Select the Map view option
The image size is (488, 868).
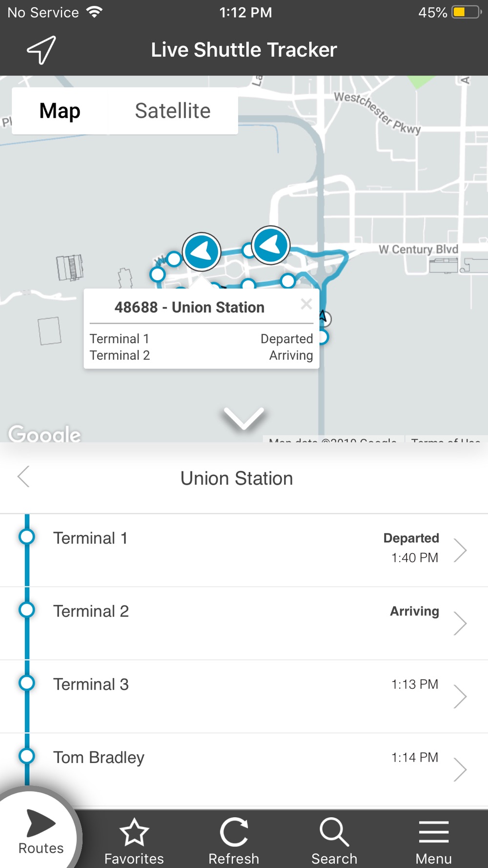[60, 111]
